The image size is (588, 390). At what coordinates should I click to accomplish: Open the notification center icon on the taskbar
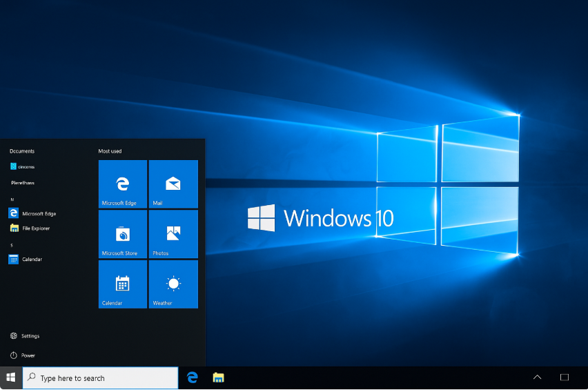(x=565, y=378)
